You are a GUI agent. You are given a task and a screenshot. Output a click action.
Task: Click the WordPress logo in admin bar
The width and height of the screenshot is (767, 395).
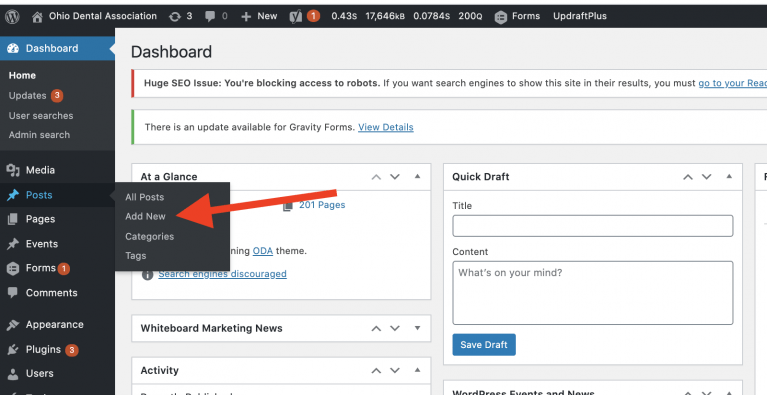(x=12, y=17)
